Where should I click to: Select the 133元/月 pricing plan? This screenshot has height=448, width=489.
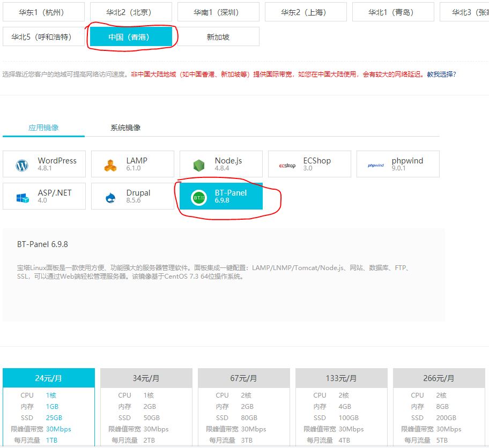341,378
